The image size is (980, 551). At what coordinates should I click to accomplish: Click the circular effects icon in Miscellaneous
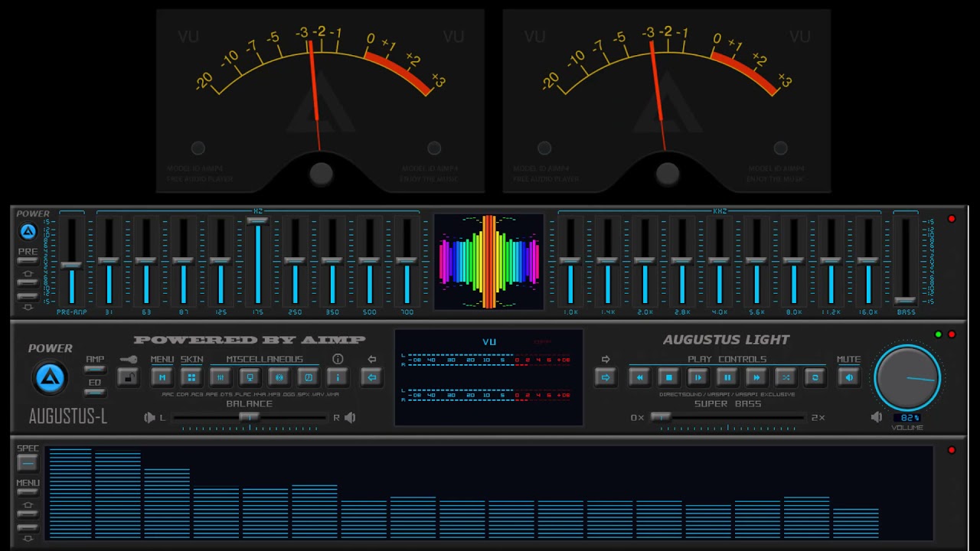pos(279,377)
